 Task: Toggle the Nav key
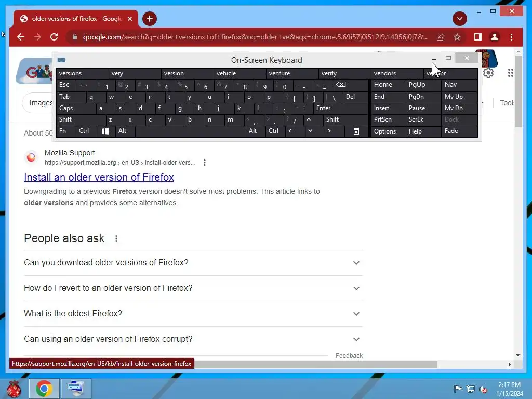pyautogui.click(x=459, y=85)
